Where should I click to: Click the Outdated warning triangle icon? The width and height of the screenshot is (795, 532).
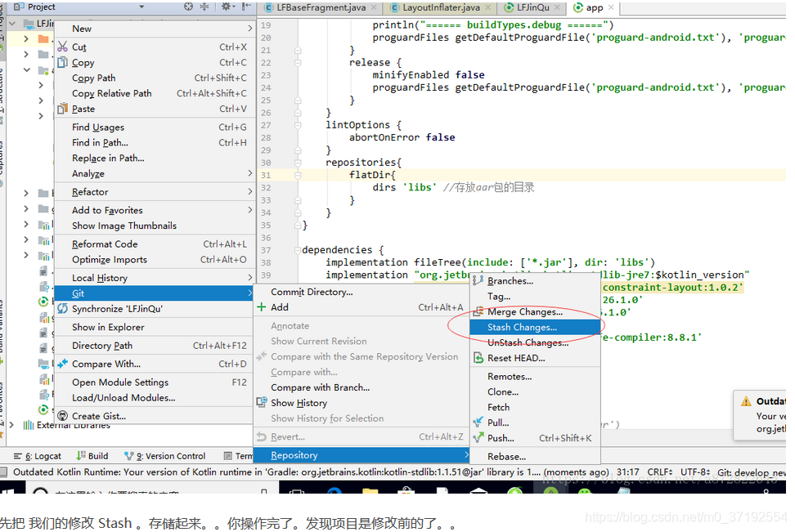pos(746,401)
